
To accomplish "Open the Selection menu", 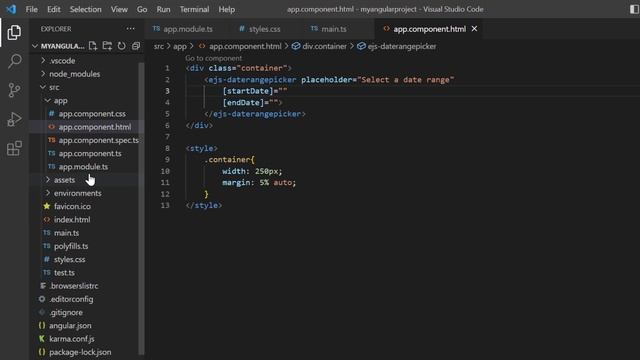I will point(85,9).
